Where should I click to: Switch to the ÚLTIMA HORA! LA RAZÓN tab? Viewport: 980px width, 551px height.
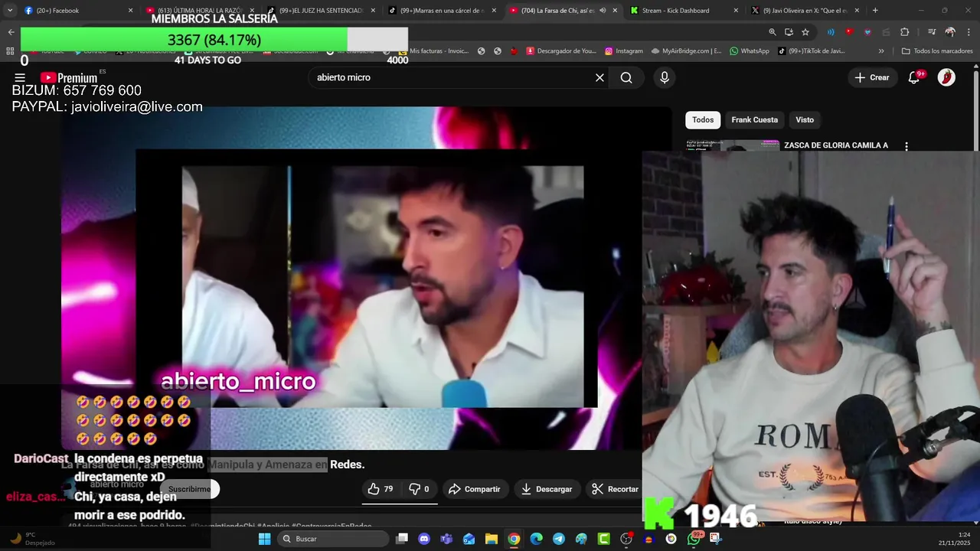point(200,11)
